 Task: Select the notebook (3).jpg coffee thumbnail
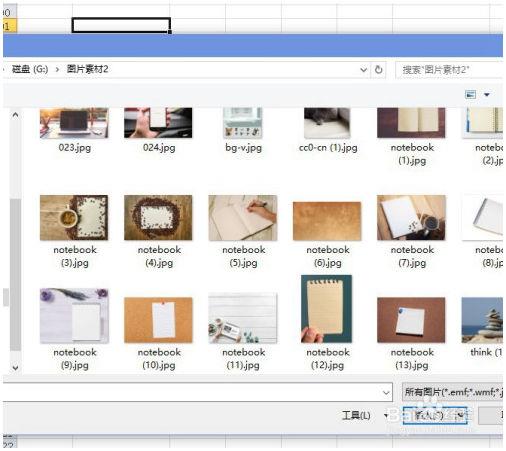click(x=74, y=218)
